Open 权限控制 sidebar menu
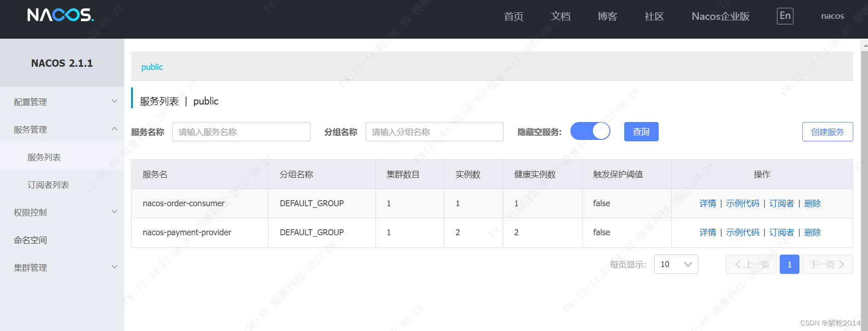 pos(62,212)
